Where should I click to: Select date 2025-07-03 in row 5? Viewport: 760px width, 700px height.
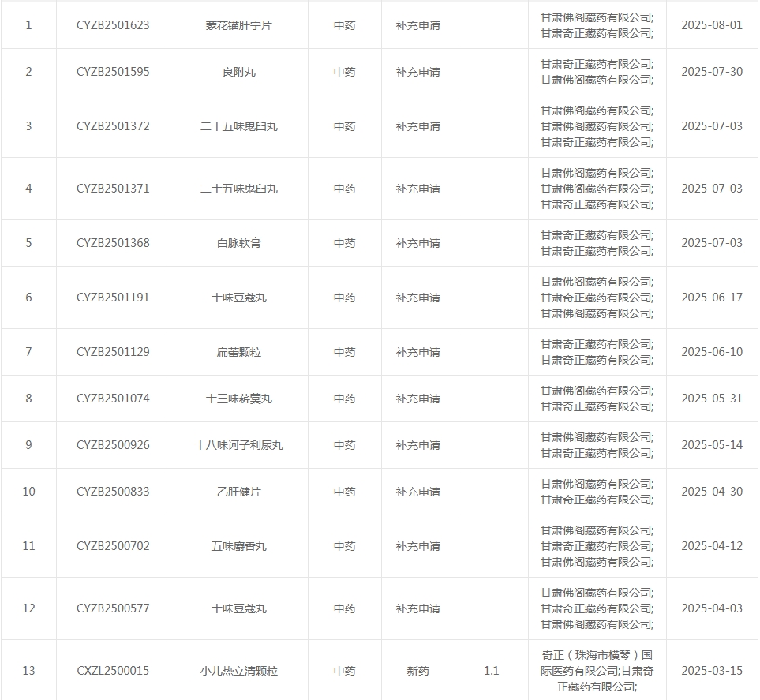[x=712, y=243]
